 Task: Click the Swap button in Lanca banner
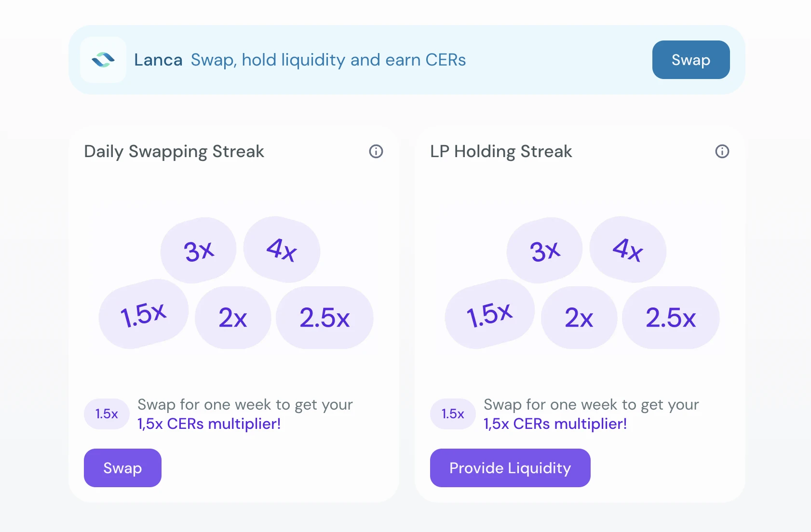coord(690,60)
